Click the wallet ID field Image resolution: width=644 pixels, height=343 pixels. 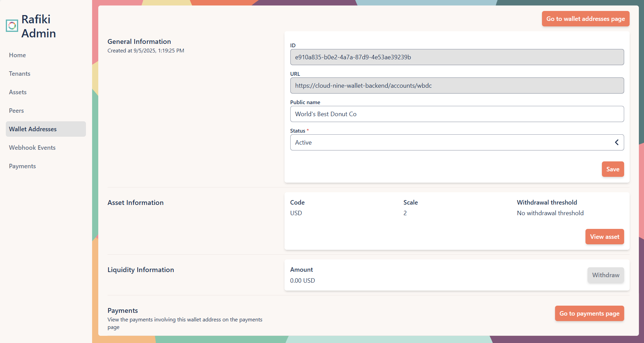tap(457, 57)
